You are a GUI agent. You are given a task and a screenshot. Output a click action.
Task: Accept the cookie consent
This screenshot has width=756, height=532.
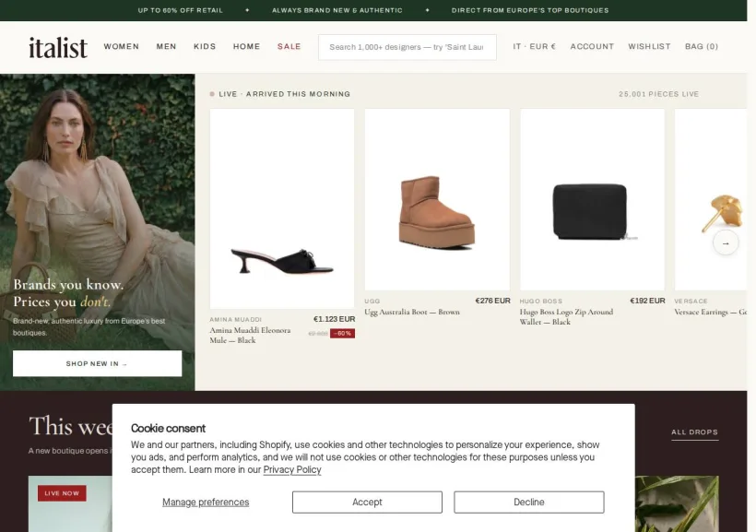tap(367, 502)
